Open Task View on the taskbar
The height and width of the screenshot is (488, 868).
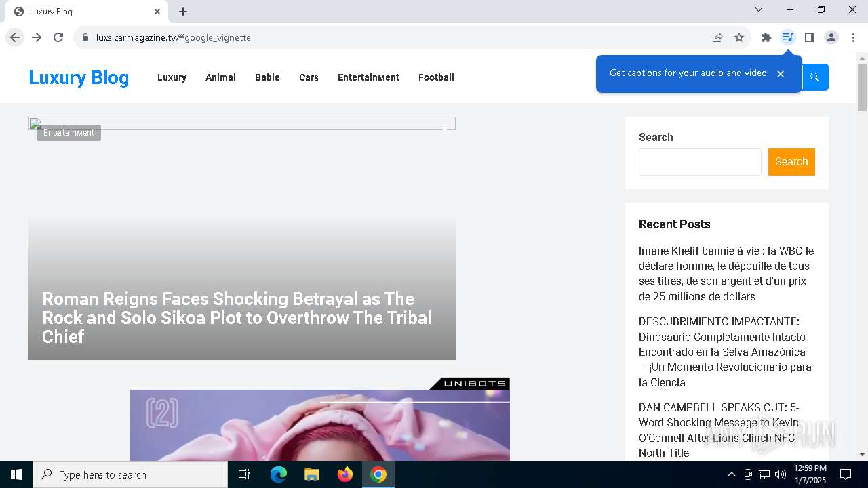(x=244, y=474)
